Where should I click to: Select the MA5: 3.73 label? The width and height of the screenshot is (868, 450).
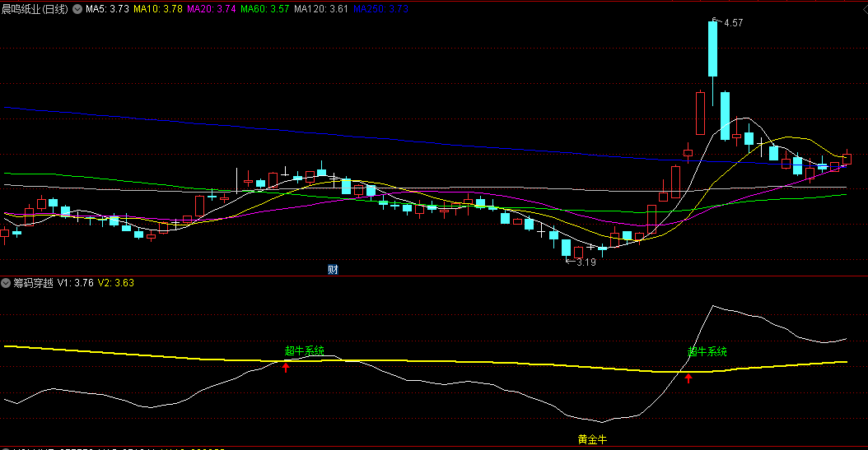point(107,9)
